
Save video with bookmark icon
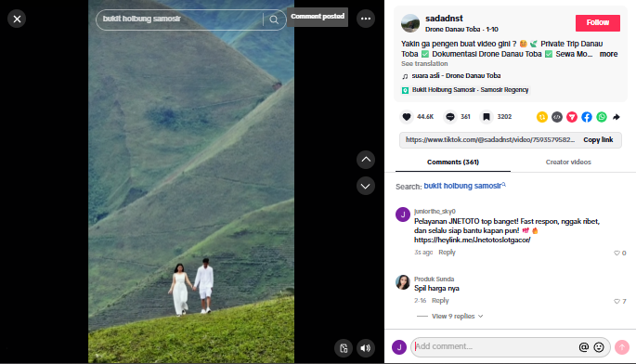coord(487,117)
